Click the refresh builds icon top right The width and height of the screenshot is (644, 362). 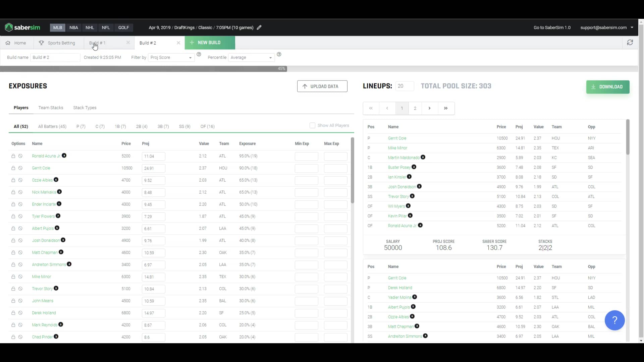pos(631,43)
